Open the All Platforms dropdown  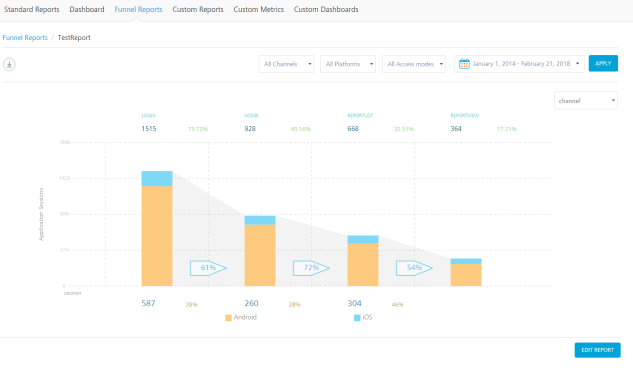pyautogui.click(x=348, y=64)
